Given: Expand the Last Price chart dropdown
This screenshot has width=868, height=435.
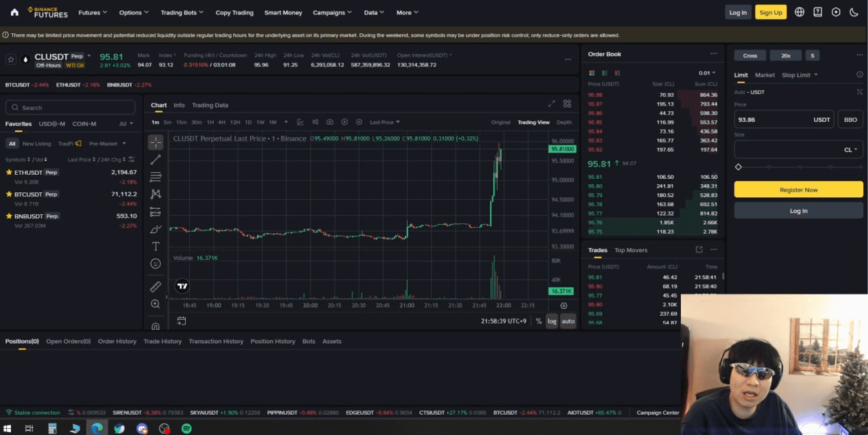Looking at the screenshot, I should pyautogui.click(x=384, y=122).
